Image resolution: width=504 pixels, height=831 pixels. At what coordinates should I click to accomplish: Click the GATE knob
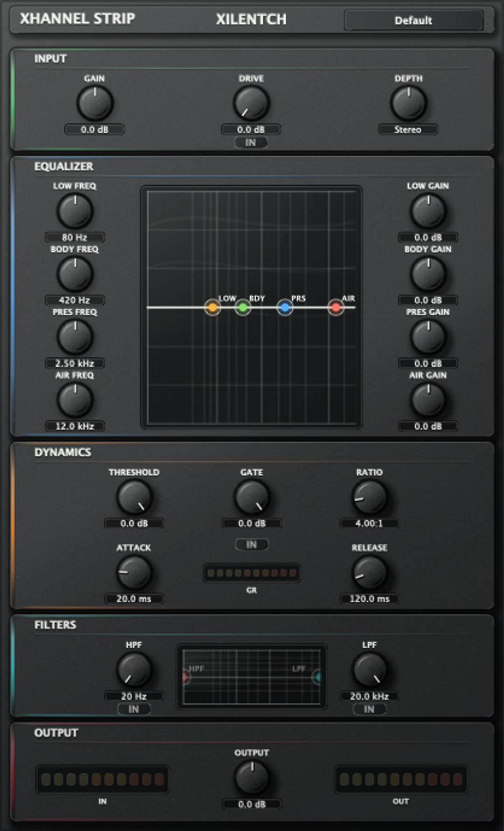(x=252, y=497)
